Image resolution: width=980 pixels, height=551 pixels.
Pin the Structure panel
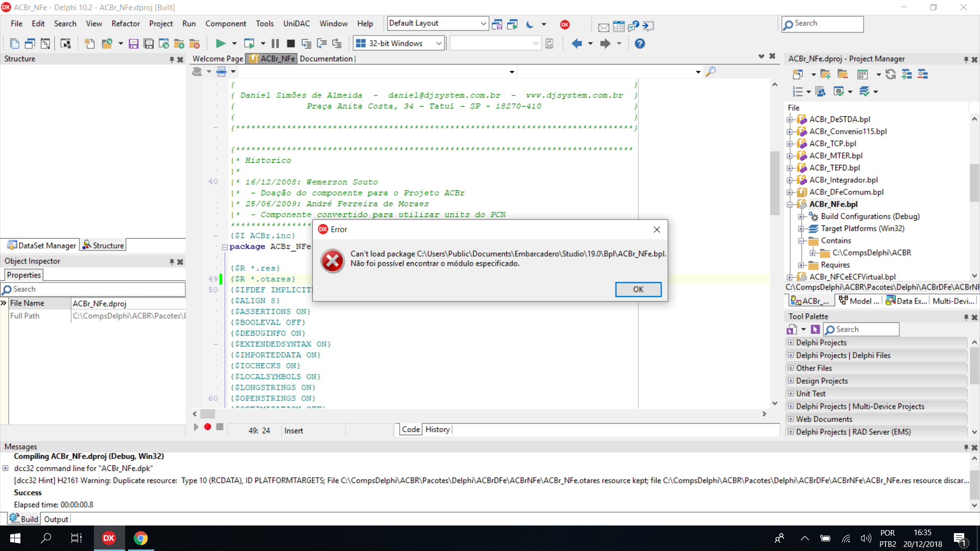pyautogui.click(x=171, y=59)
